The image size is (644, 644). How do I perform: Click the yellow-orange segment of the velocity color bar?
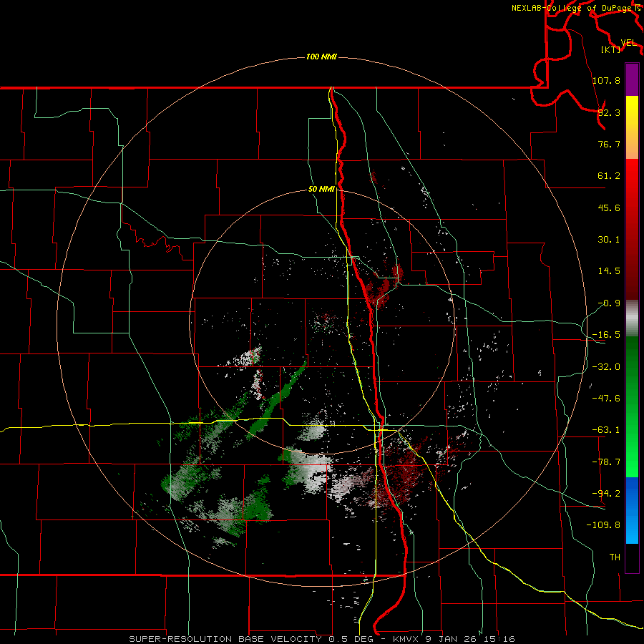point(632,127)
